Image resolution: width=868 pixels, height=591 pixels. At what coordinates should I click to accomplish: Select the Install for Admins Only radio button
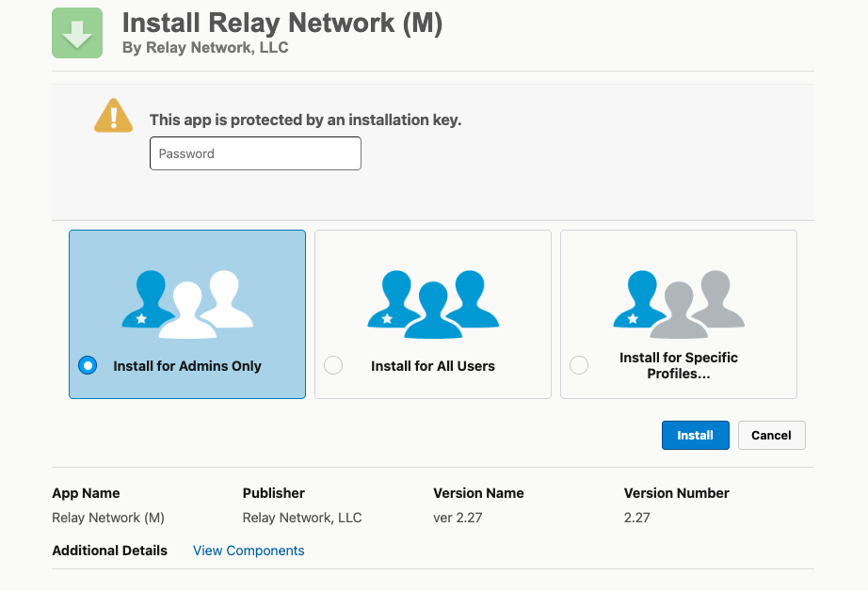88,366
